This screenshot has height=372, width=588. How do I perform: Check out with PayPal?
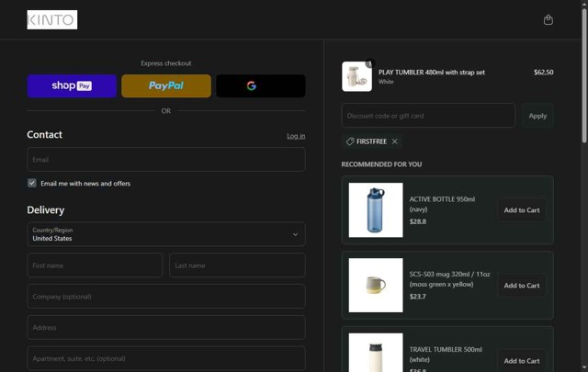[x=166, y=85]
